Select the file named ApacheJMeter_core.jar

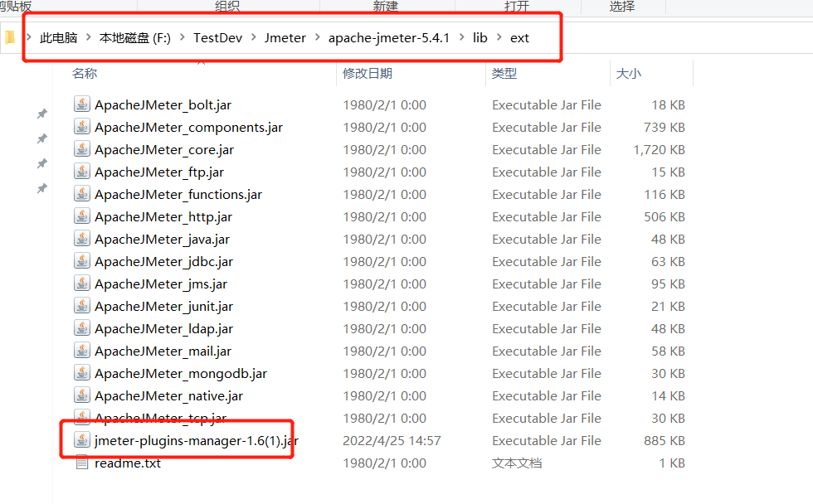[164, 150]
